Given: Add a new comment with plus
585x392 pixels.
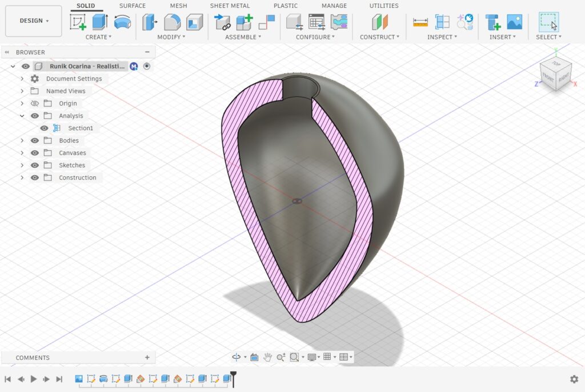Looking at the screenshot, I should click(147, 357).
